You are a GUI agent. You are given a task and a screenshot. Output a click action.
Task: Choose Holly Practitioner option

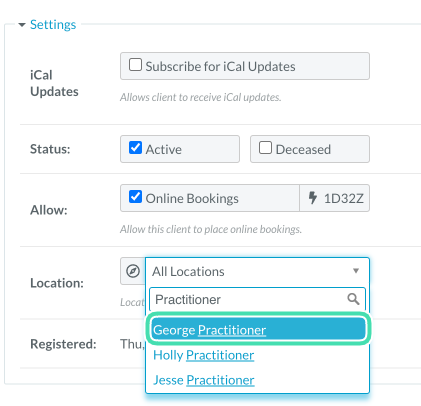pyautogui.click(x=204, y=355)
